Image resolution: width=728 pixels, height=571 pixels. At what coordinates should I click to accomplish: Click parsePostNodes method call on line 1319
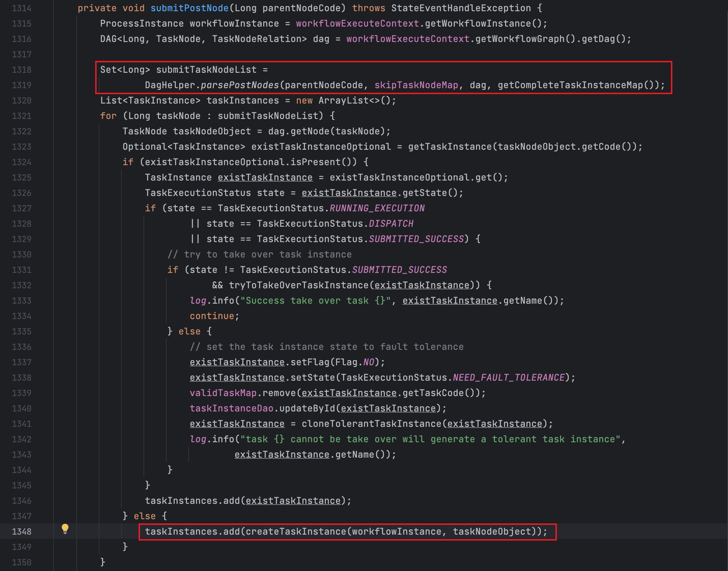240,85
